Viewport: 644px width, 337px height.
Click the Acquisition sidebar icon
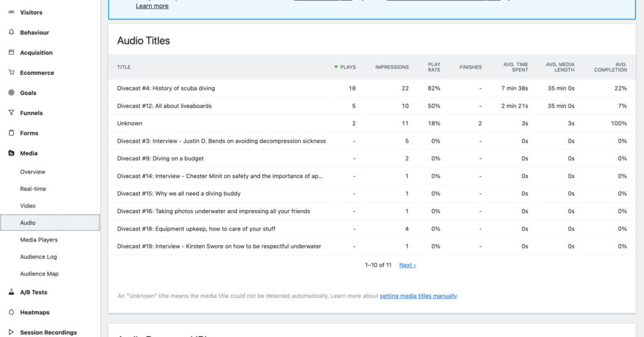tap(11, 53)
